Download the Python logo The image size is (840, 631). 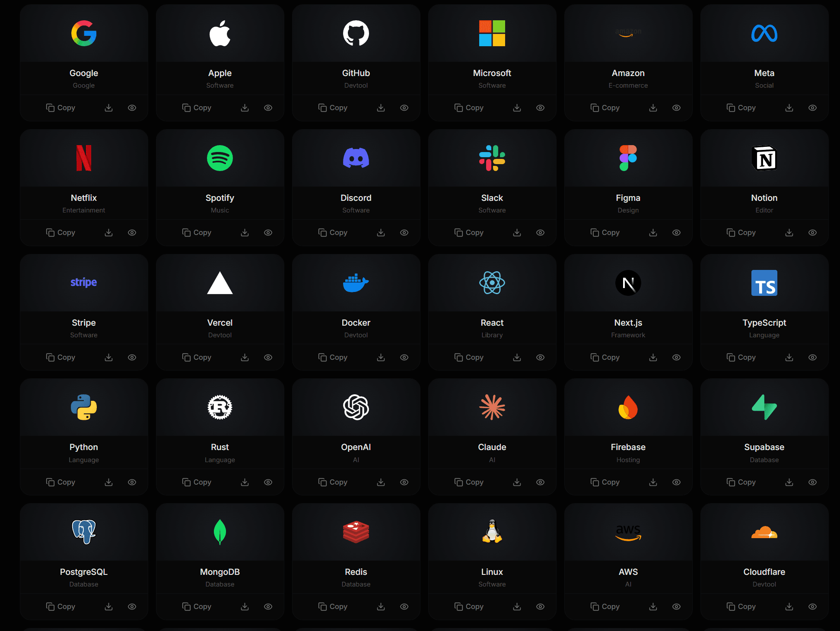(108, 482)
